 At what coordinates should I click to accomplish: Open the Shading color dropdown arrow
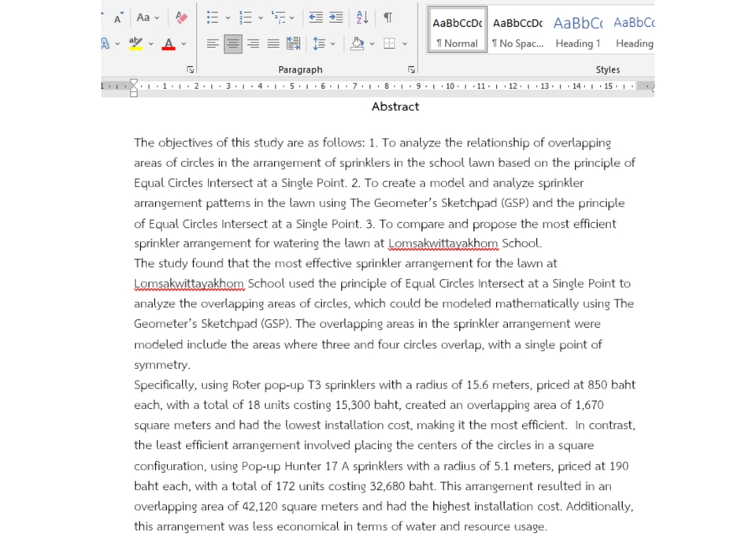pos(372,44)
